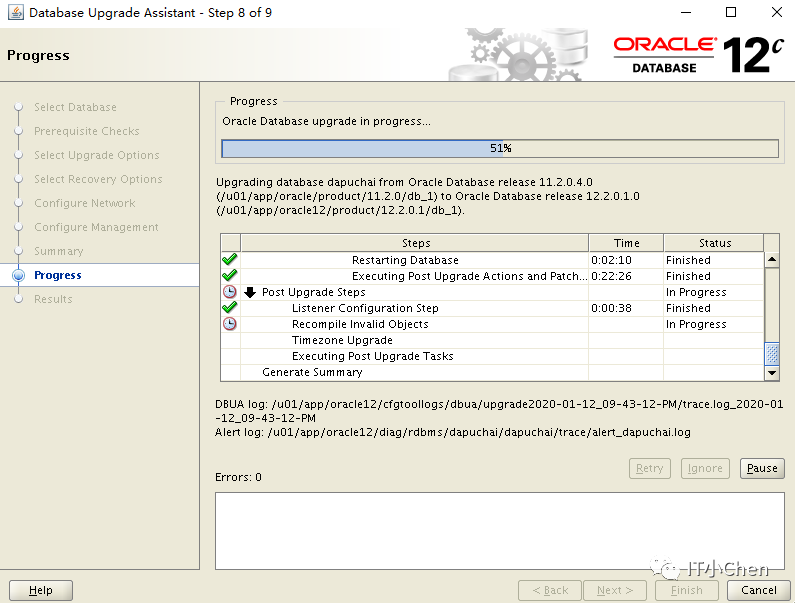Close the Database Upgrade Assistant window
Image resolution: width=795 pixels, height=603 pixels.
click(776, 12)
